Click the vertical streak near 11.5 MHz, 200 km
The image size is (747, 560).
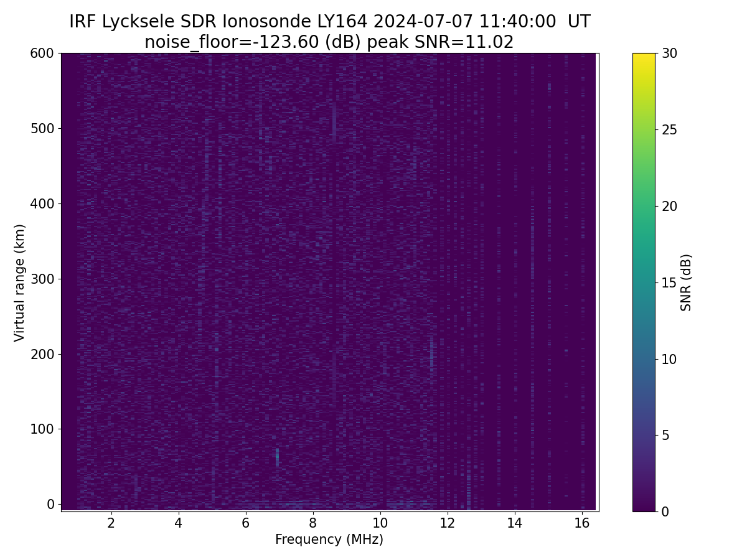[x=431, y=352]
